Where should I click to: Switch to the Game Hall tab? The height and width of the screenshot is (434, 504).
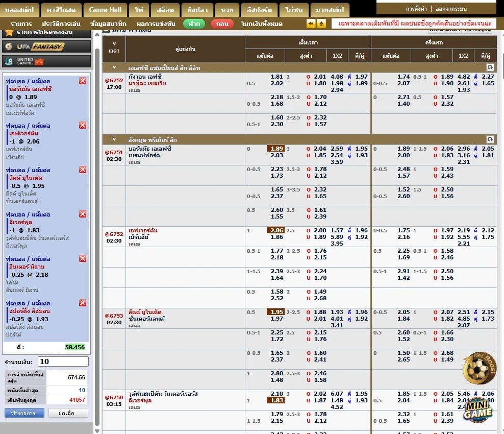click(x=105, y=10)
